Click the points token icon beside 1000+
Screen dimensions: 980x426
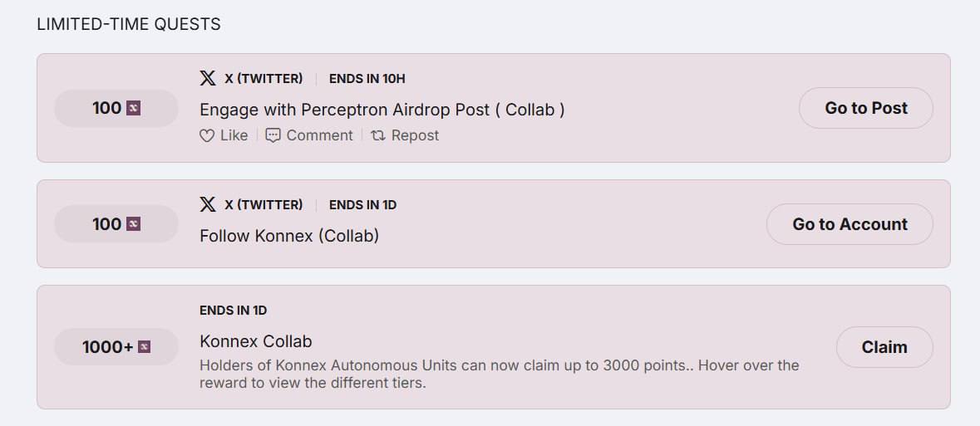[x=145, y=347]
